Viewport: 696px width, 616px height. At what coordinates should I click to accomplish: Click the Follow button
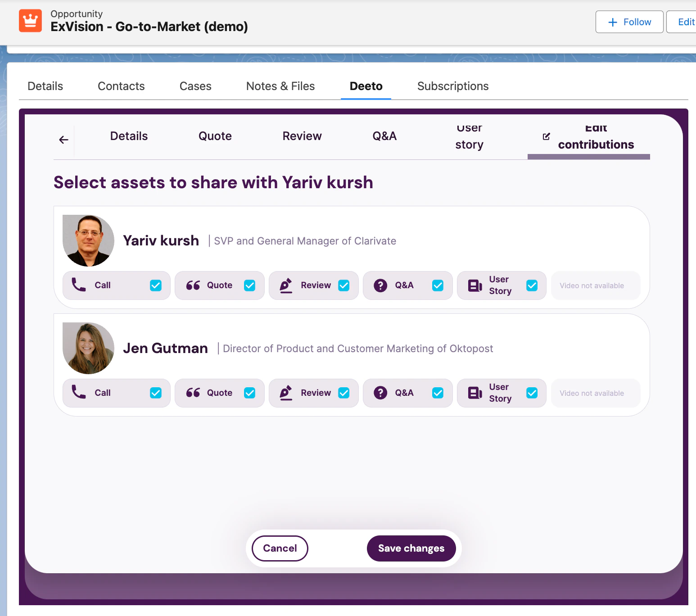pyautogui.click(x=629, y=22)
